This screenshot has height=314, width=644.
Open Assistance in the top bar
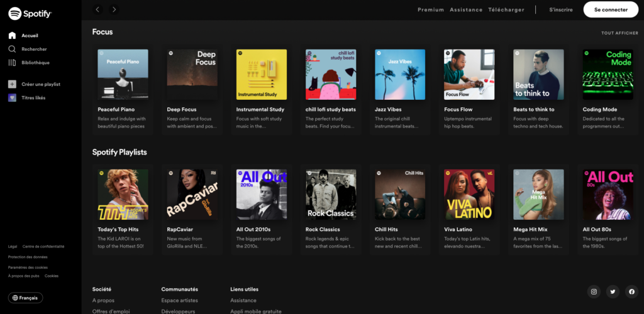tap(466, 10)
